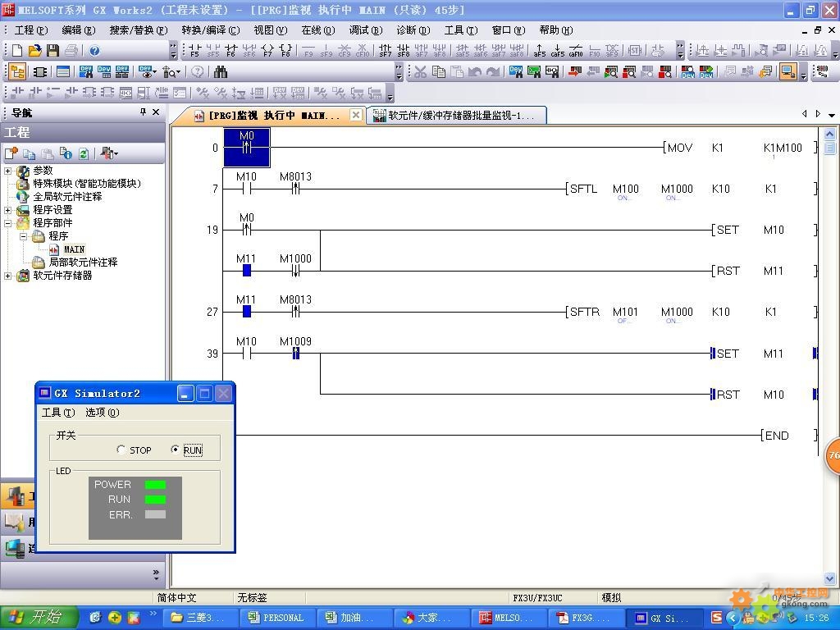
Task: Save project with the floppy disk icon
Action: point(52,50)
